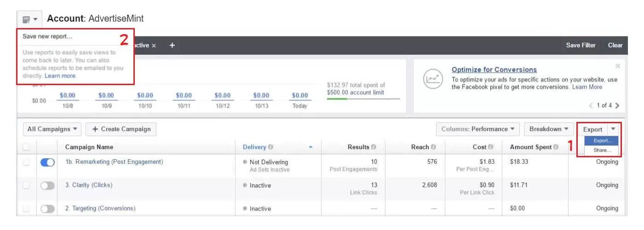644x230 pixels.
Task: Open the Columns: Performance dropdown
Action: 478,129
